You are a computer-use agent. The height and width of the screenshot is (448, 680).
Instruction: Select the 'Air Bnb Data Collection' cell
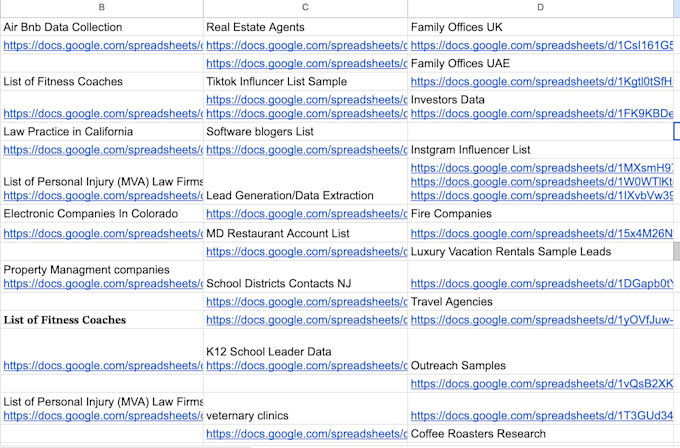click(x=101, y=27)
